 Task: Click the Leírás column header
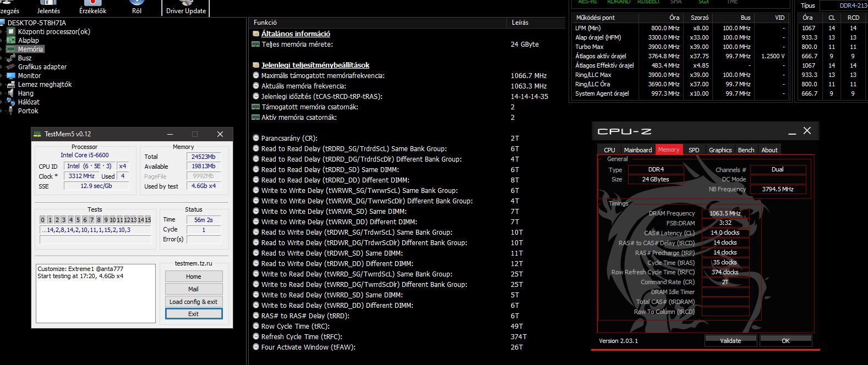536,23
